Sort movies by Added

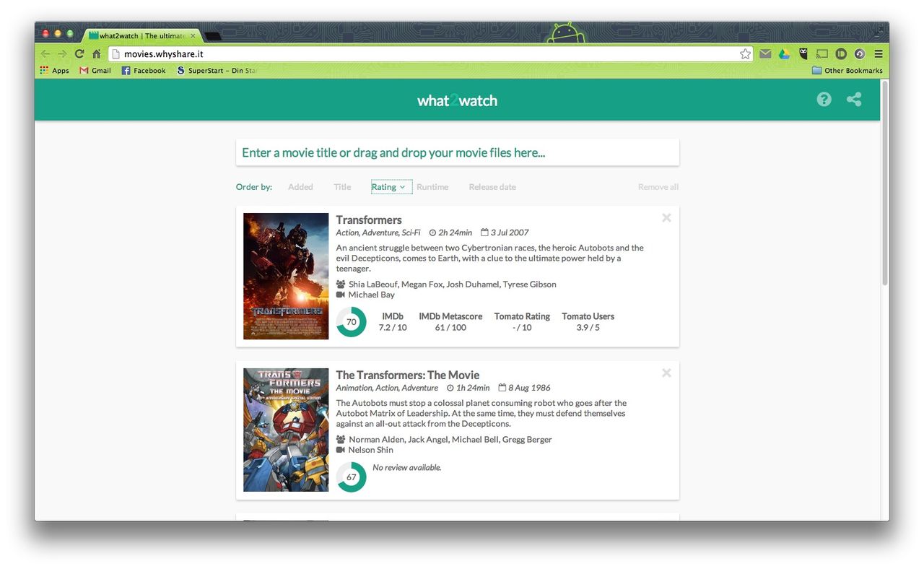(300, 187)
